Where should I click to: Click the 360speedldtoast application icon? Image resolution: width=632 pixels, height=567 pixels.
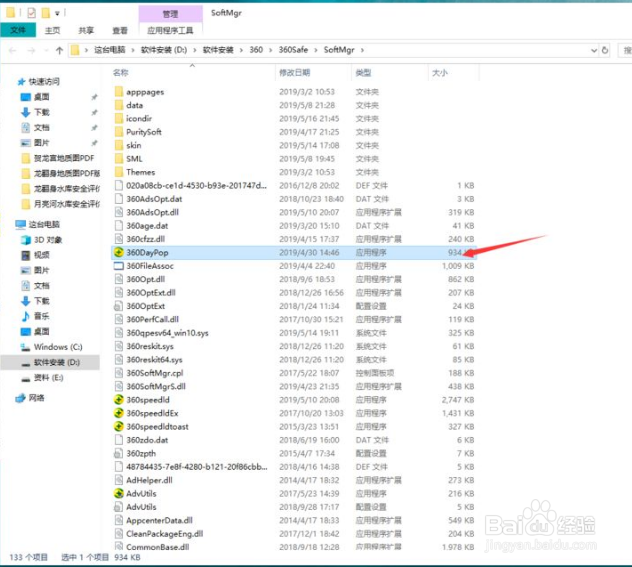(x=118, y=426)
